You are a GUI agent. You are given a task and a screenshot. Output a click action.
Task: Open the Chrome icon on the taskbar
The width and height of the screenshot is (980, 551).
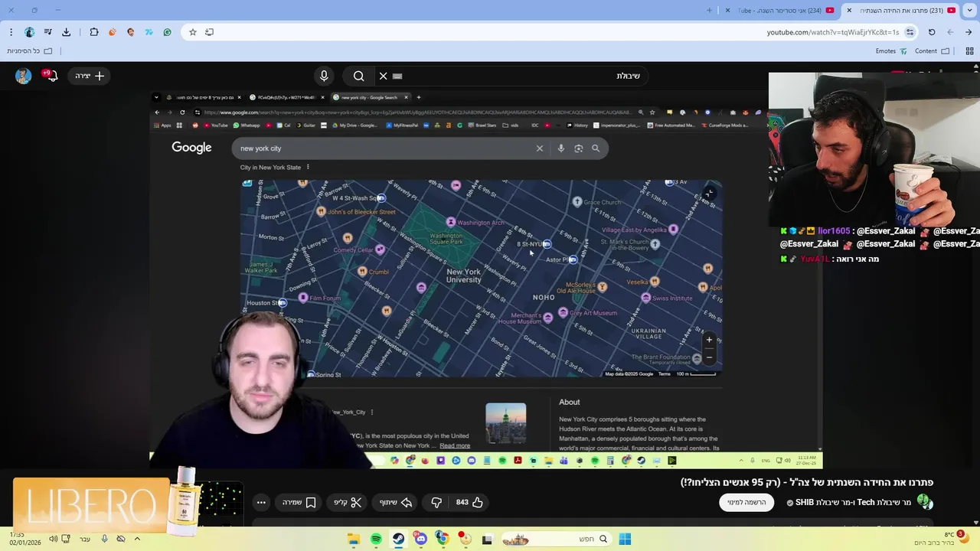tap(443, 540)
